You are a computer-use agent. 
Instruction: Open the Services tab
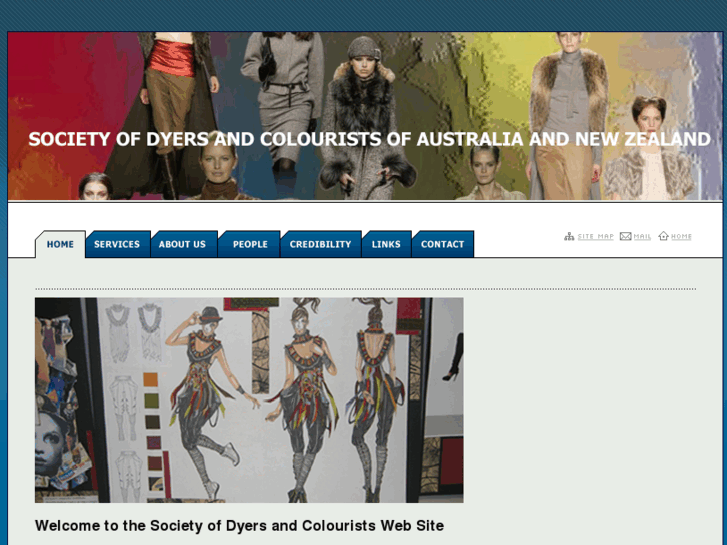[118, 244]
